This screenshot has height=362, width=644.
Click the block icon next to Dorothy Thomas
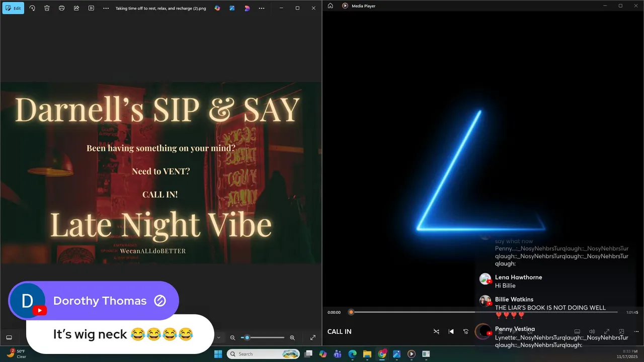(x=160, y=301)
